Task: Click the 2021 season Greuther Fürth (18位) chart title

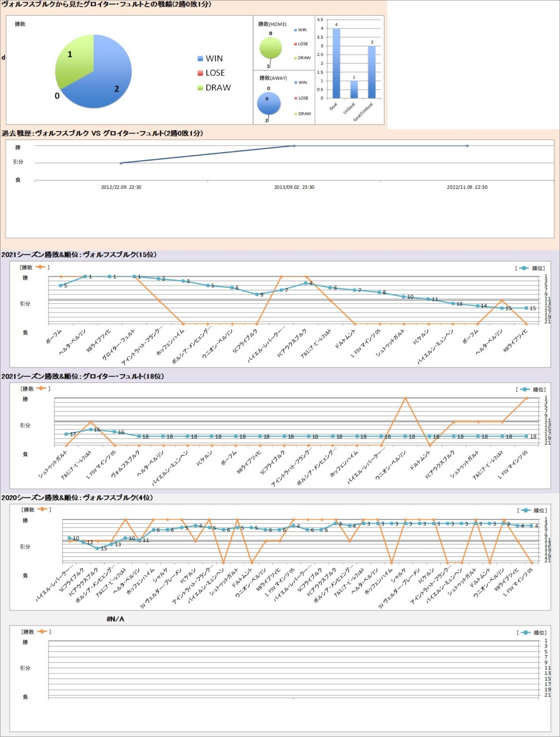Action: point(82,376)
